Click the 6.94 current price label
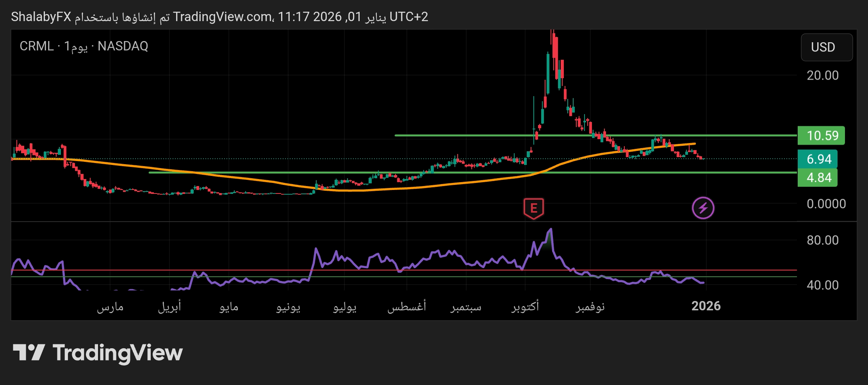The width and height of the screenshot is (868, 385). tap(817, 159)
